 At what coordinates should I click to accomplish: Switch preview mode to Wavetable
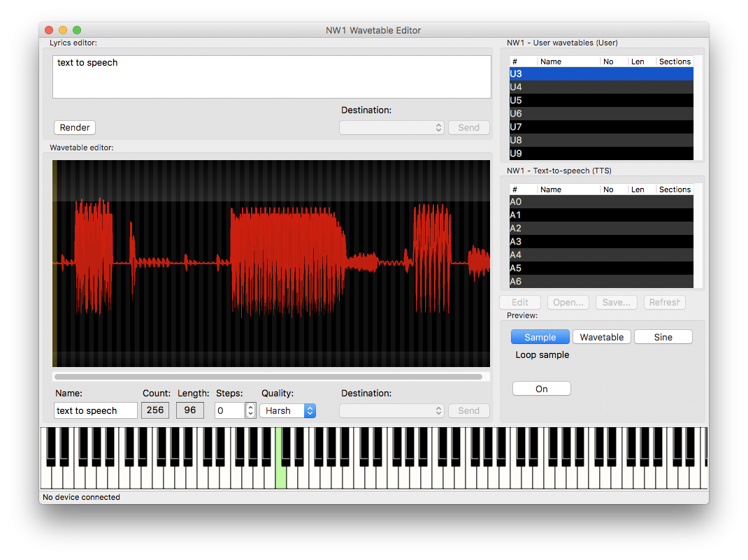(602, 337)
